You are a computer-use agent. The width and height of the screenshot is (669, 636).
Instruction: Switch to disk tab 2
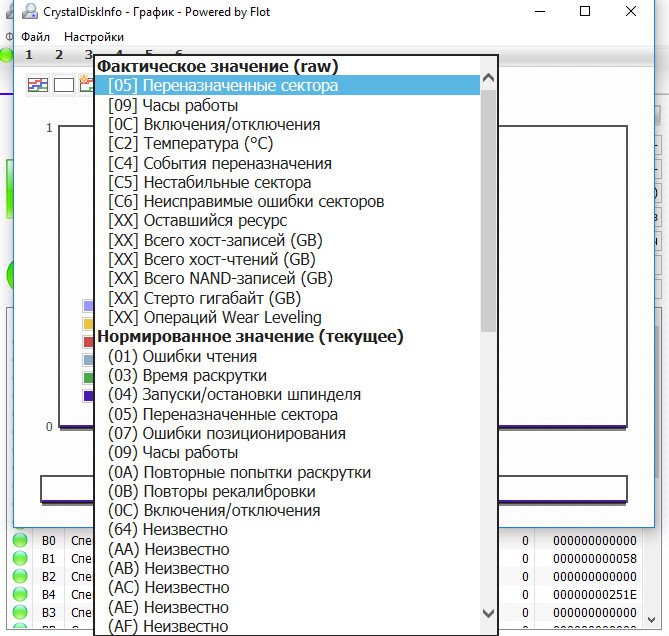pyautogui.click(x=59, y=55)
